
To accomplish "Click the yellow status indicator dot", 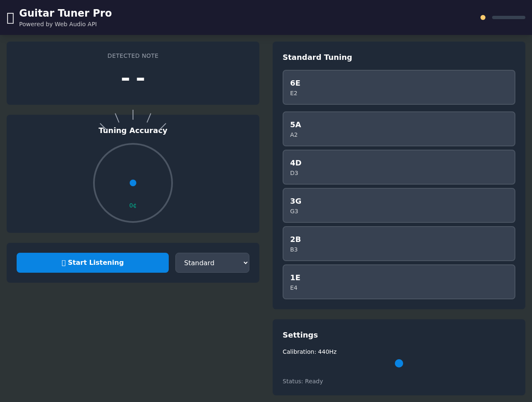I will [x=483, y=17].
